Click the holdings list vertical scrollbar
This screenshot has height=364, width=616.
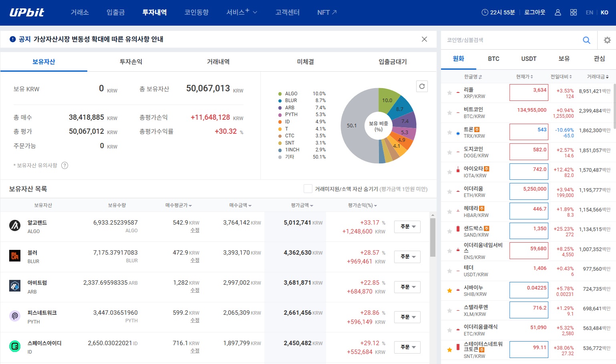click(433, 237)
